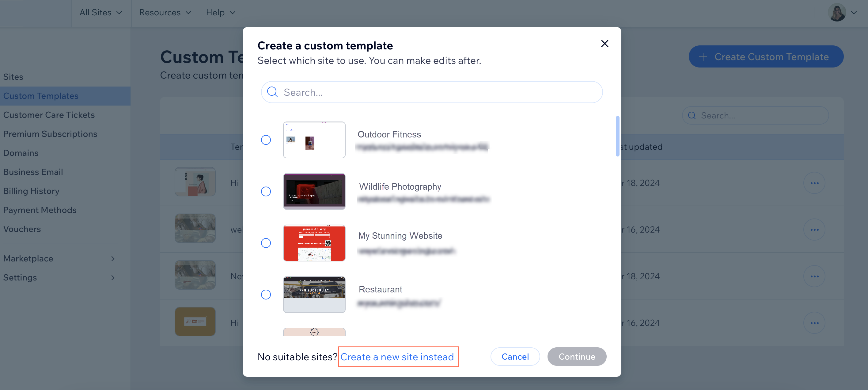Select the Wildlife Photography radio button
Viewport: 868px width, 390px height.
pyautogui.click(x=266, y=191)
